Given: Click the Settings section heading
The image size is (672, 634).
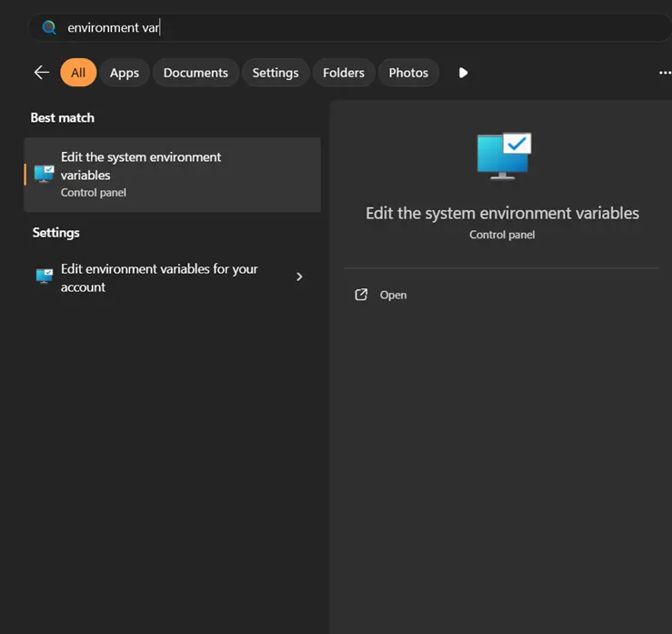Looking at the screenshot, I should tap(56, 233).
